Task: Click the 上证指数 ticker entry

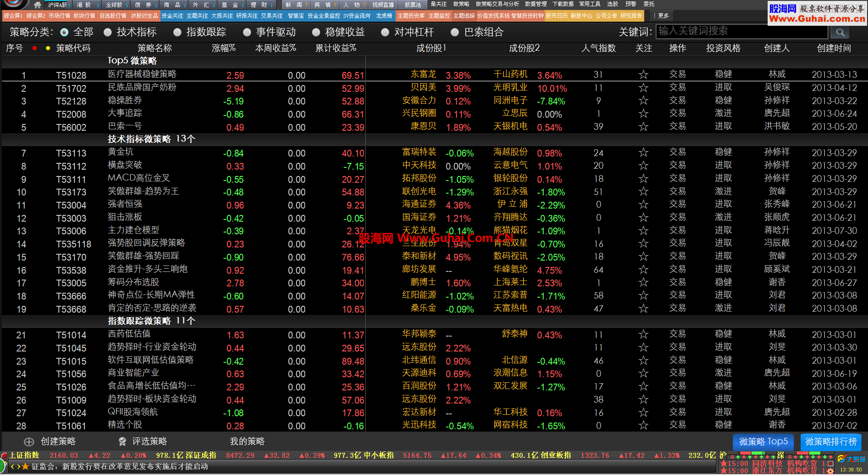Action: point(24,456)
